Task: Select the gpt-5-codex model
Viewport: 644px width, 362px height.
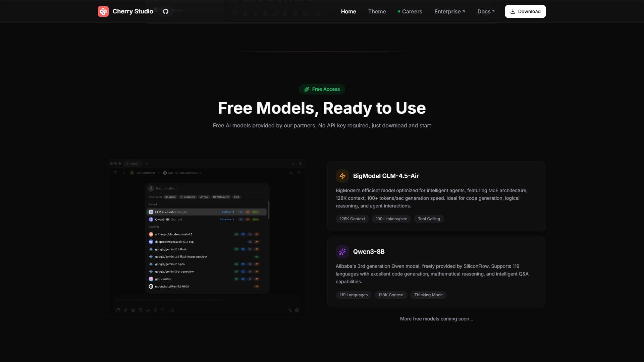Action: 207,279
